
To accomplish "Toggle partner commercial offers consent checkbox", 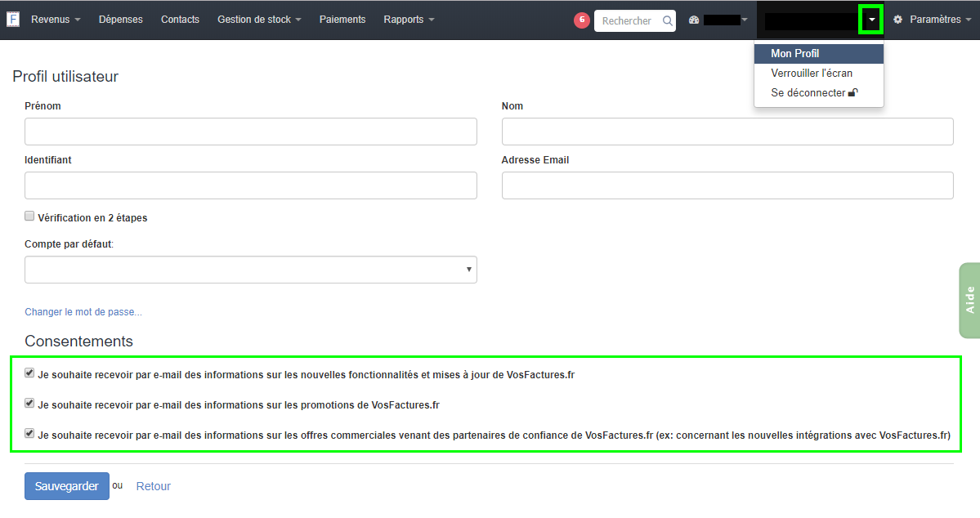I will [29, 433].
